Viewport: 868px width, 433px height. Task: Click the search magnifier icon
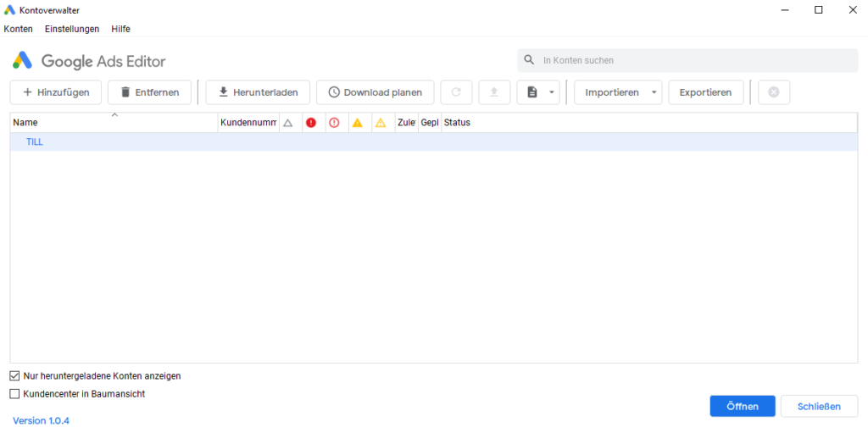click(x=530, y=60)
